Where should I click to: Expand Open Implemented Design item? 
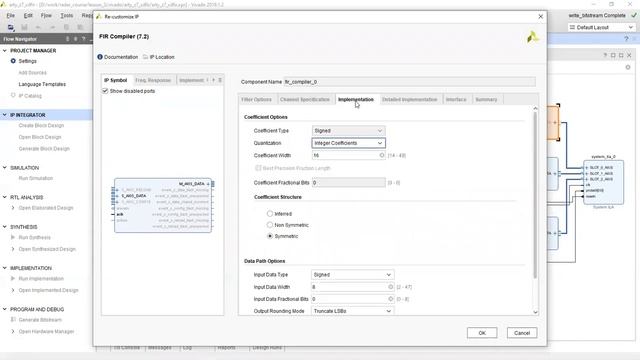pyautogui.click(x=13, y=290)
